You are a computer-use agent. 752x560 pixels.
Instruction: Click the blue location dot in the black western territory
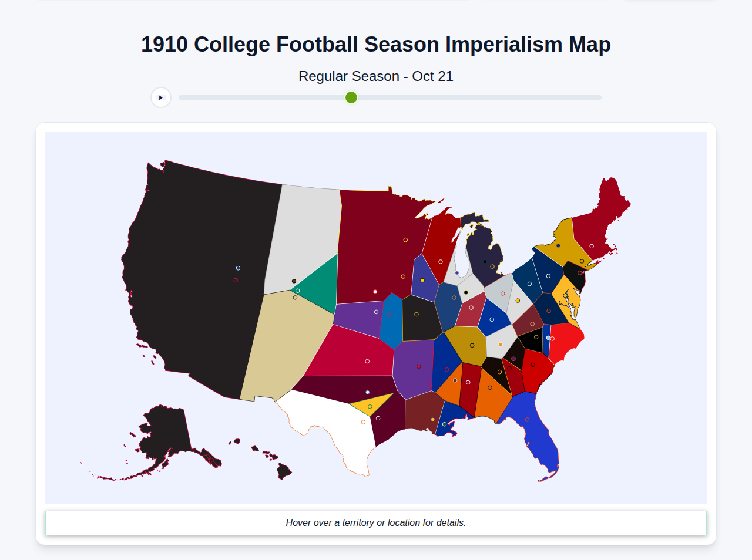tap(237, 268)
